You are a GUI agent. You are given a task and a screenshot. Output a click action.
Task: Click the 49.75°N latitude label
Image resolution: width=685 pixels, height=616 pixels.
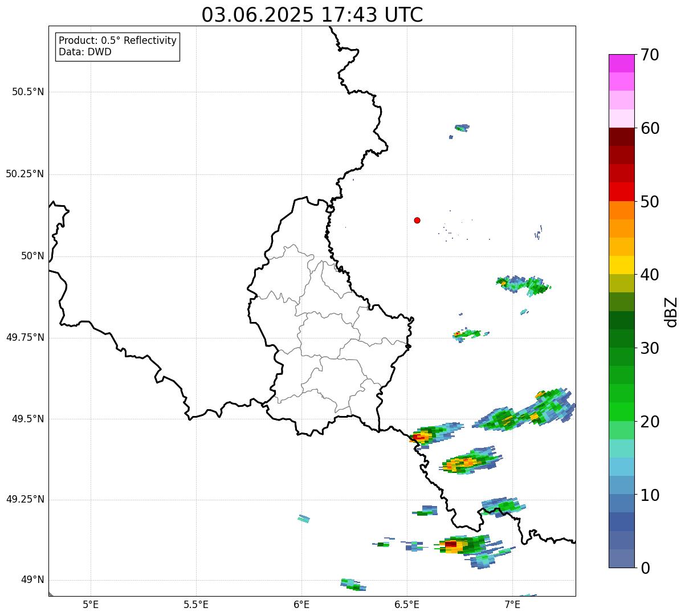(25, 337)
